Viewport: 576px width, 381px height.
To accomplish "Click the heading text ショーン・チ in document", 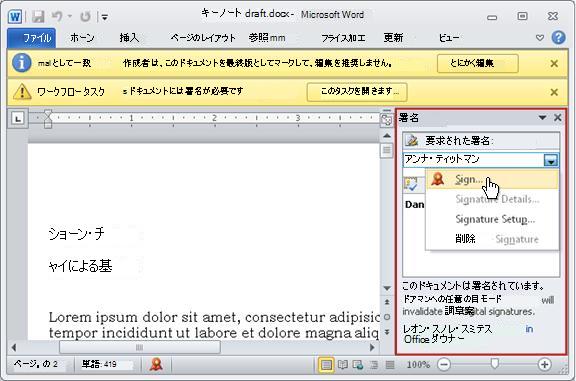I will 76,233.
